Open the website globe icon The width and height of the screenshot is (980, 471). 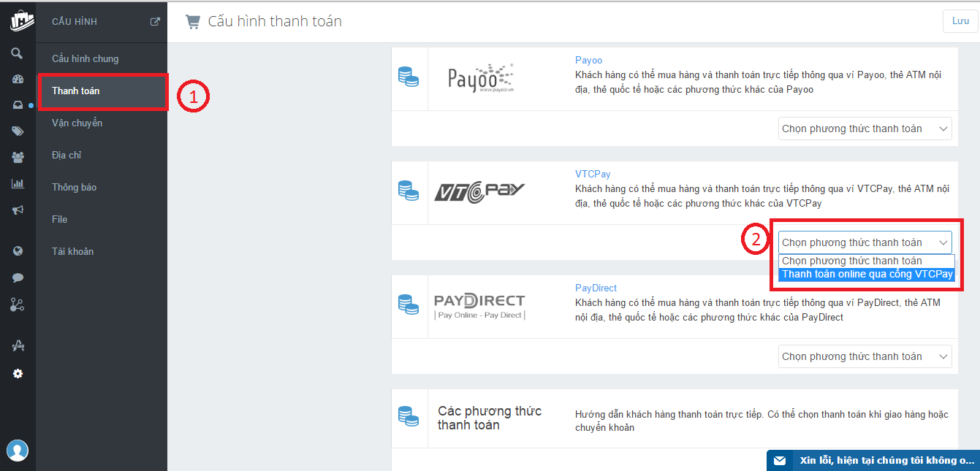click(x=18, y=251)
